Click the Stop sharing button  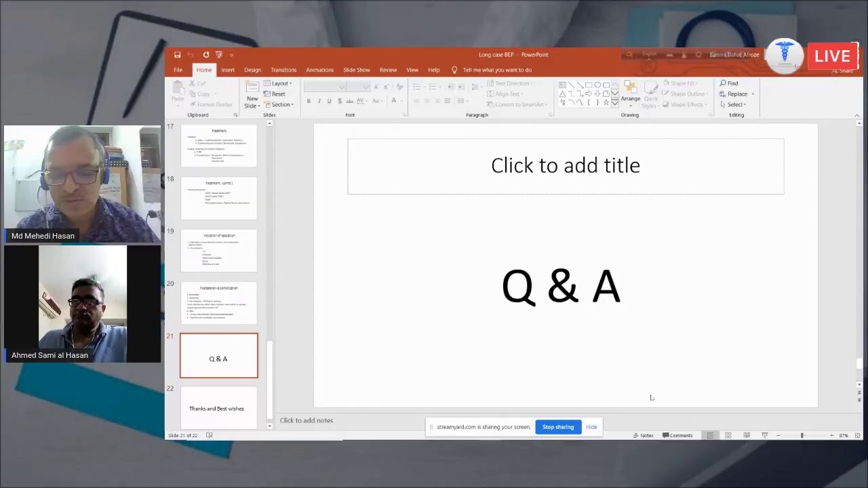click(x=558, y=427)
